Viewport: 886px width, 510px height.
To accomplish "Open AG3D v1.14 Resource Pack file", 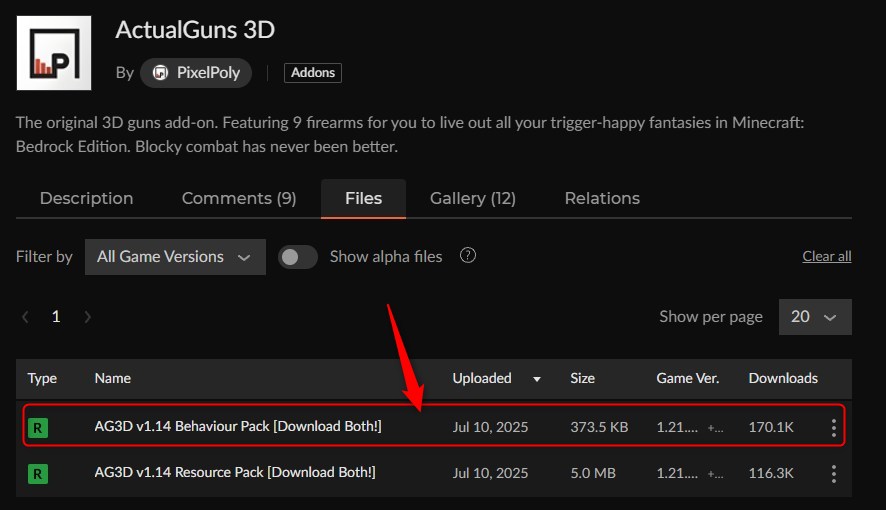I will pos(235,472).
